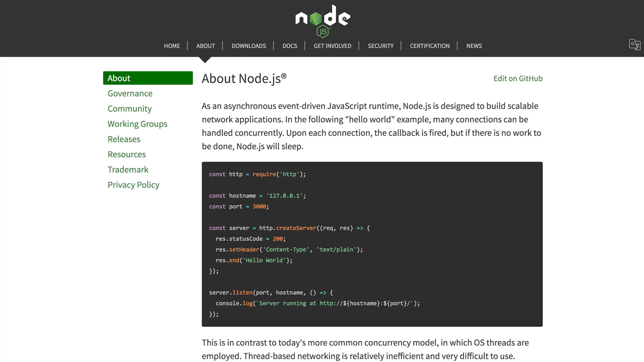Open the Releases sidebar link

coord(124,139)
